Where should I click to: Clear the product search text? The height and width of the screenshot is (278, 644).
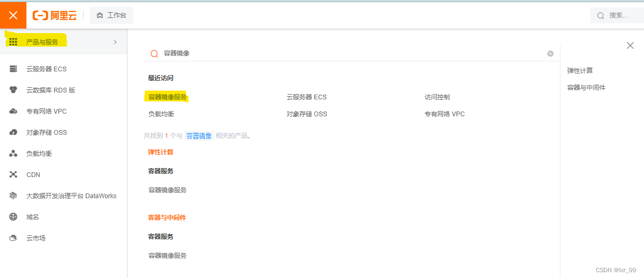(550, 53)
